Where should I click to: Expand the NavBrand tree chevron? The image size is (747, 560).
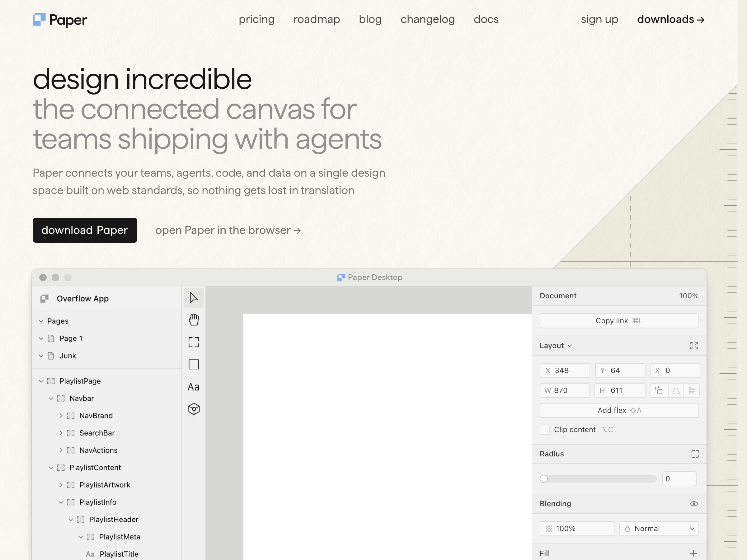61,416
